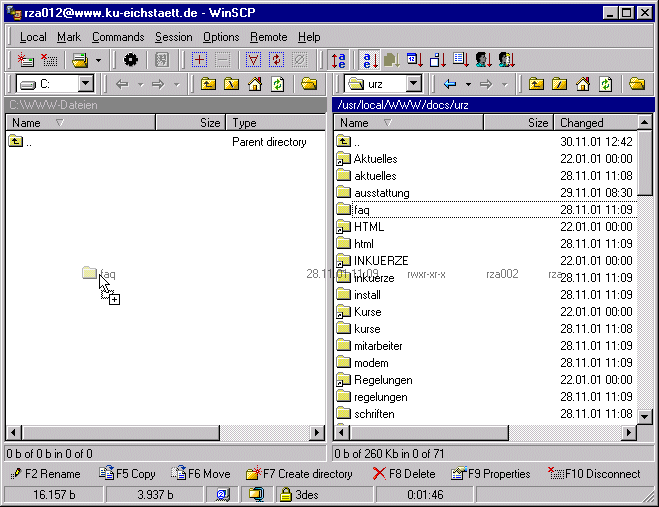659x507 pixels.
Task: Toggle sort by name button
Action: click(370, 60)
